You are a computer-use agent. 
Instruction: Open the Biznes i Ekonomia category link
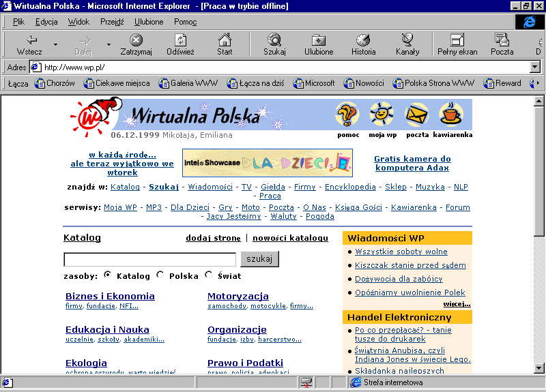(110, 296)
